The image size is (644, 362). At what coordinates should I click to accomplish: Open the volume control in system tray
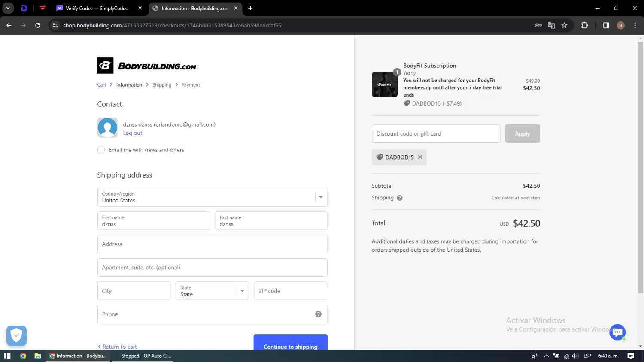pos(575,356)
